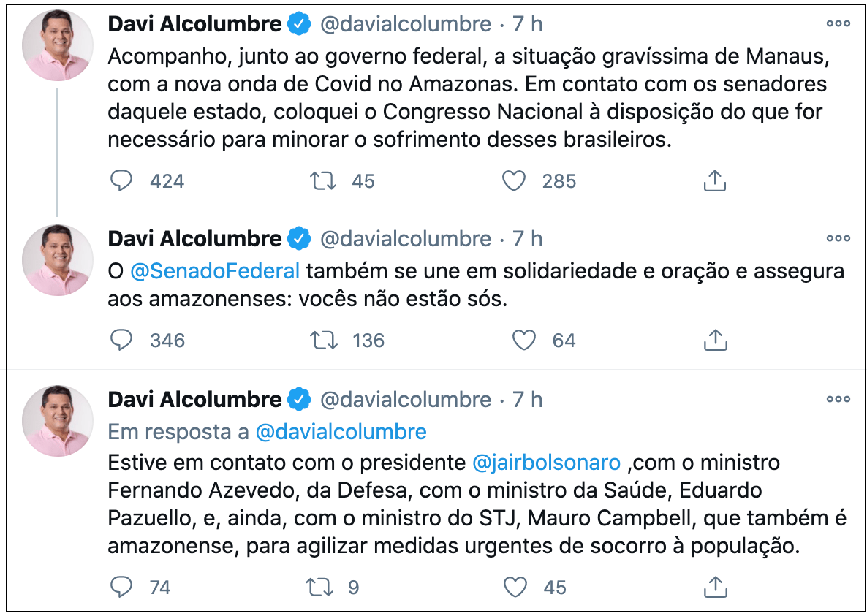Like the tweet with 45 likes
The width and height of the screenshot is (867, 616).
click(515, 587)
